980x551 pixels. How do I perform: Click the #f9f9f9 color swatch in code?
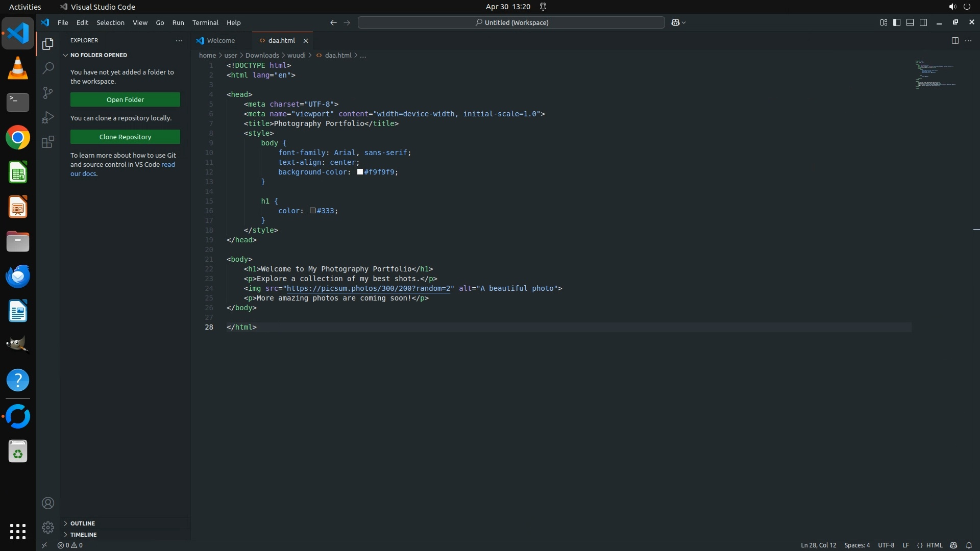point(360,172)
